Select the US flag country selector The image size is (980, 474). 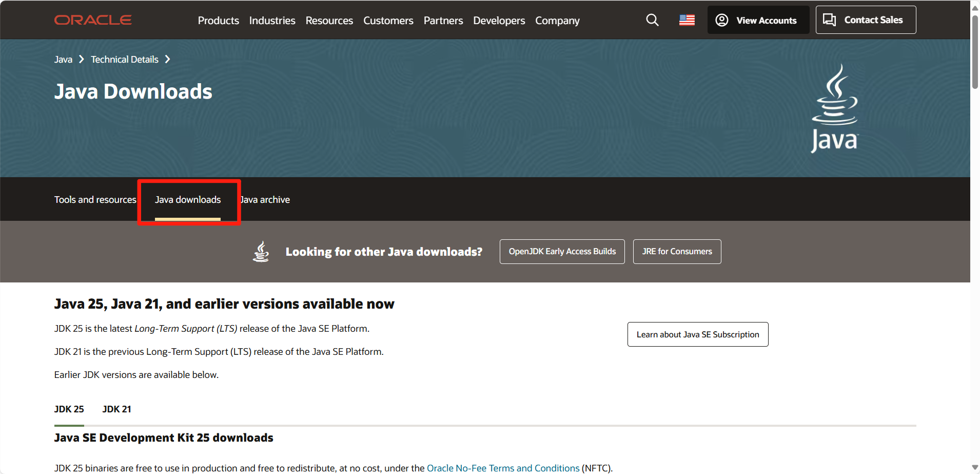pyautogui.click(x=687, y=20)
